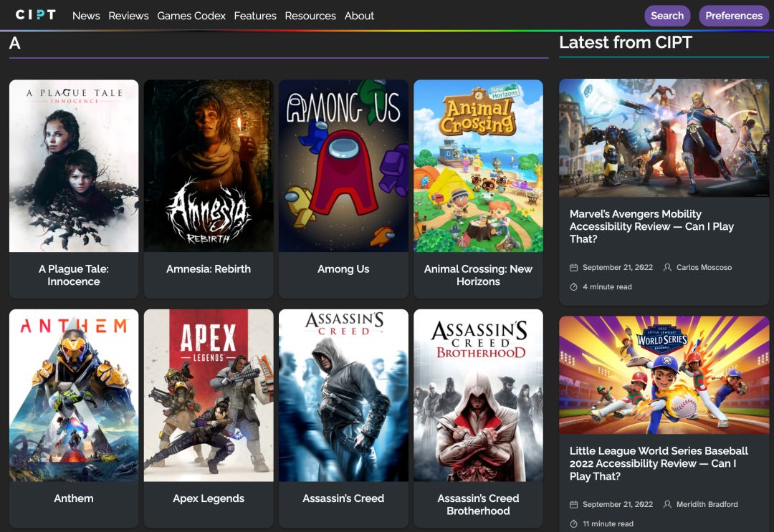The width and height of the screenshot is (774, 532).
Task: Click author icon beside Carlos Moscoso
Action: 667,267
